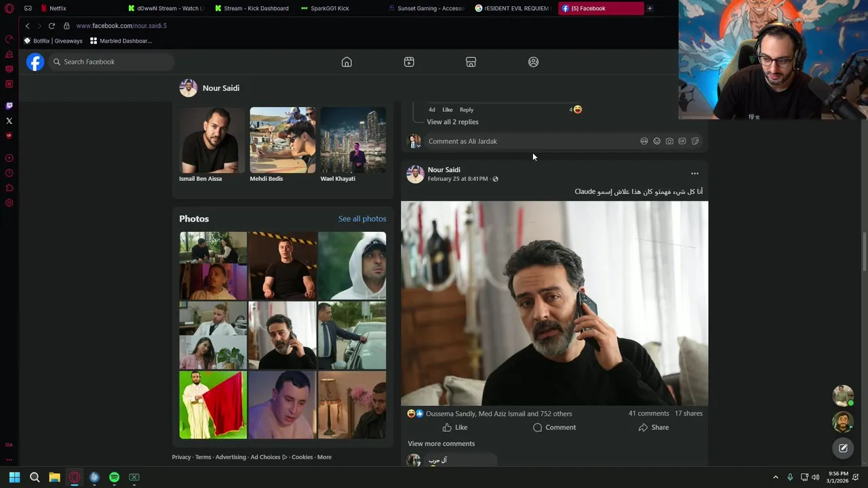Go to the Facebook Home icon
868x488 pixels.
pos(347,62)
